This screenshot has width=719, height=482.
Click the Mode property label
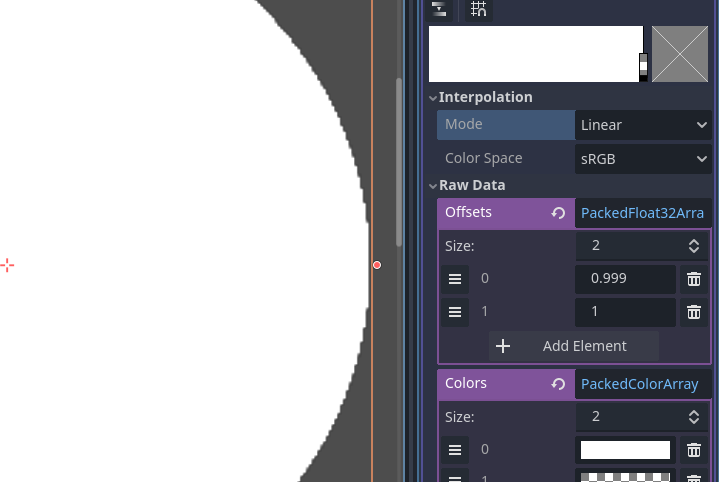(464, 124)
